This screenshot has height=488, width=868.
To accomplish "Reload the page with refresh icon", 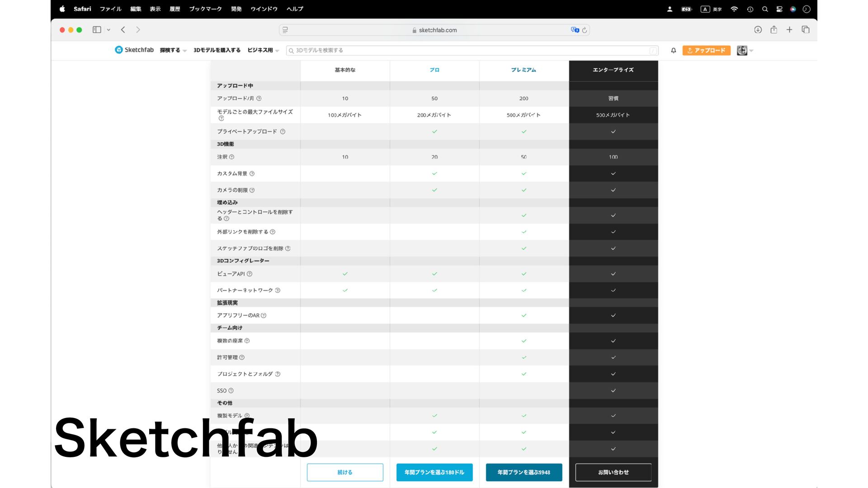I will point(585,30).
